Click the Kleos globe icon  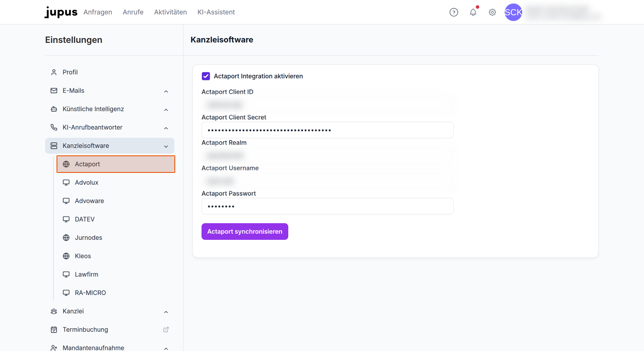66,256
